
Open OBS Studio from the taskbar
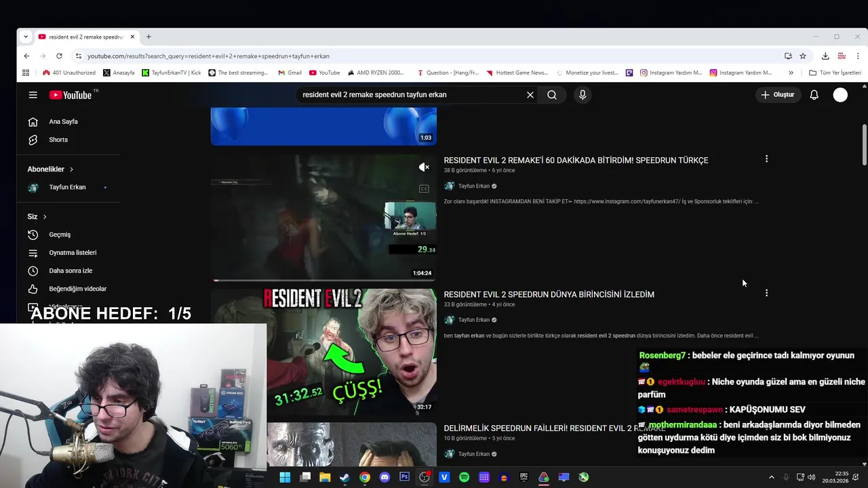(x=425, y=477)
